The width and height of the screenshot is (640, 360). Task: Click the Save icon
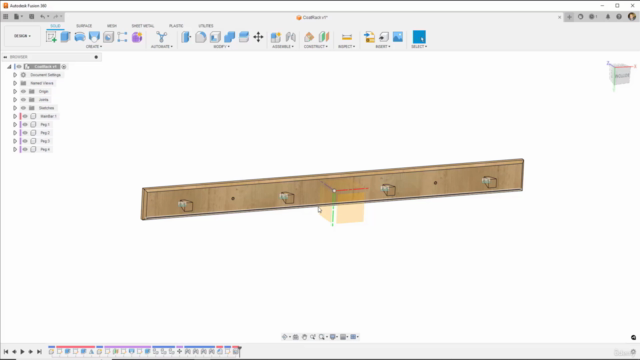pos(31,17)
